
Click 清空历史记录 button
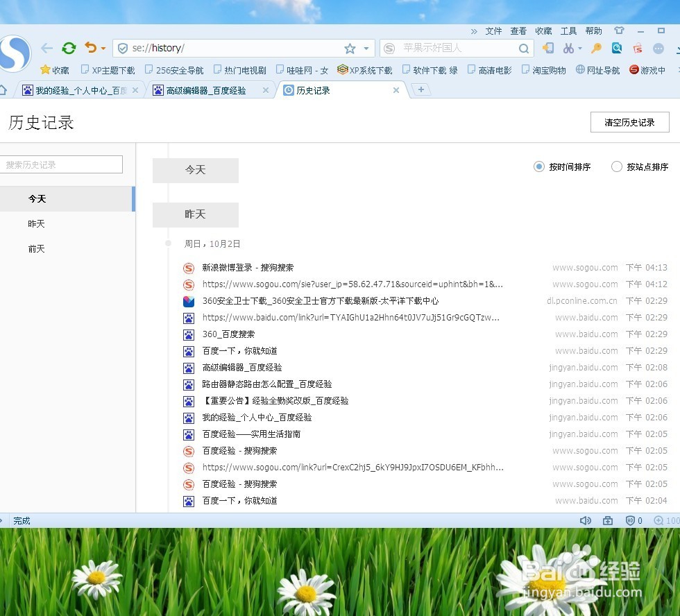[630, 122]
